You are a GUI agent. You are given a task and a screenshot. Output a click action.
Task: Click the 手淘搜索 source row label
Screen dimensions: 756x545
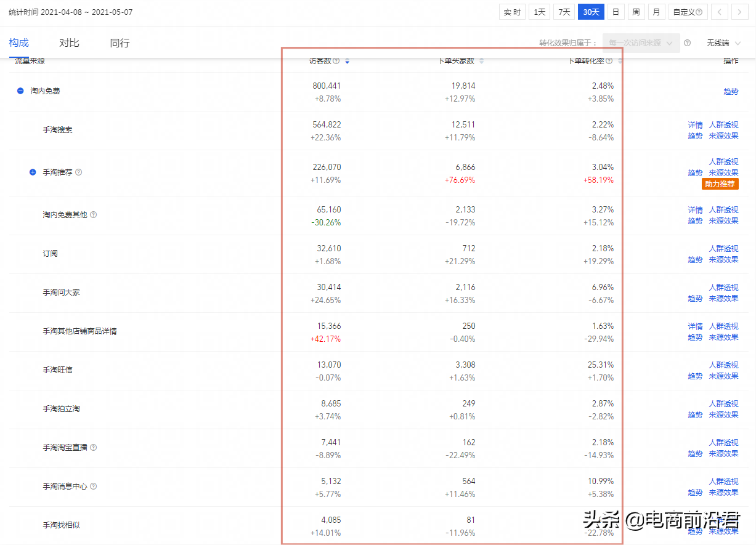pyautogui.click(x=57, y=131)
